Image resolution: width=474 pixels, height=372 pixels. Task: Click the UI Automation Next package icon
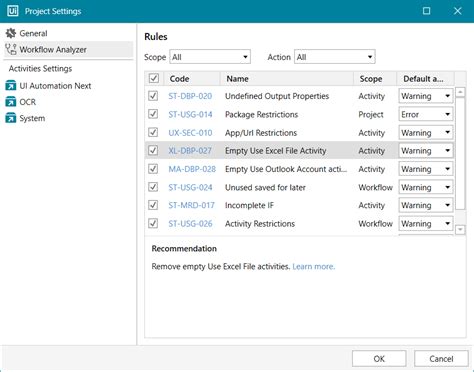pos(11,86)
